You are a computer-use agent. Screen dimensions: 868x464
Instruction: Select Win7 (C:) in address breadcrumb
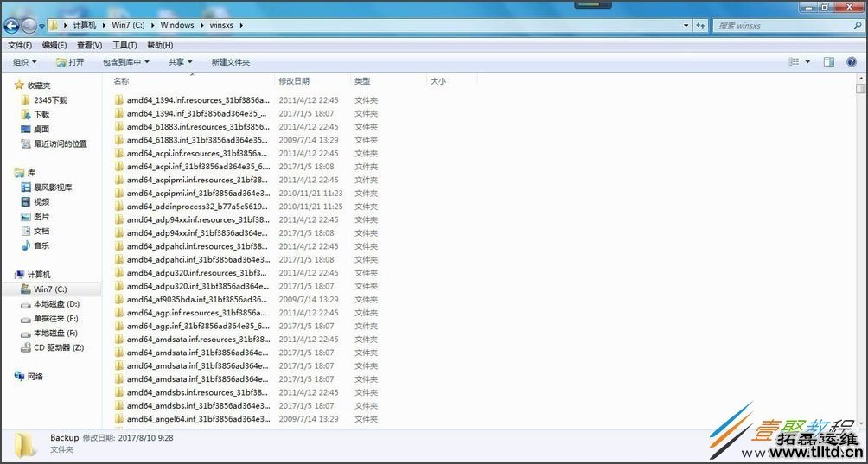[128, 25]
